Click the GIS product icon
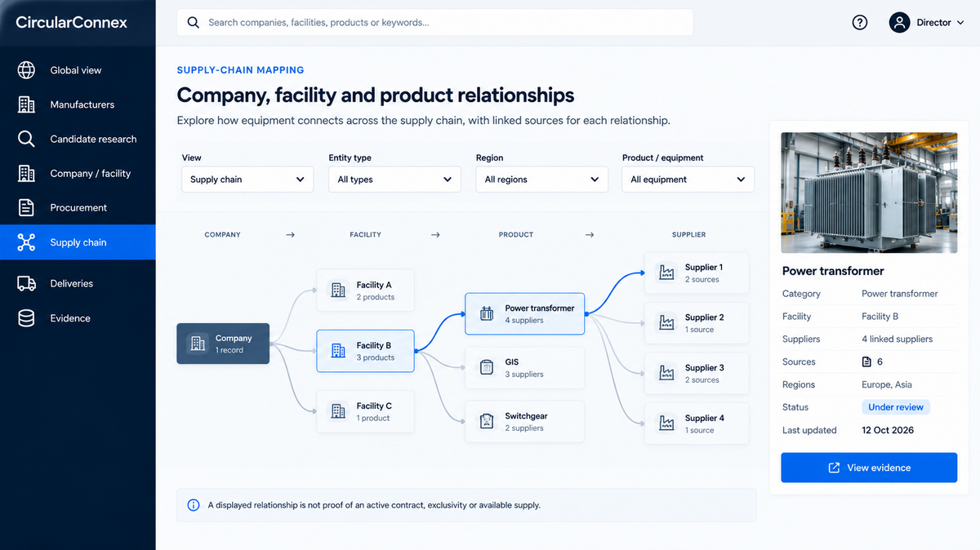The height and width of the screenshot is (550, 980). (x=487, y=367)
